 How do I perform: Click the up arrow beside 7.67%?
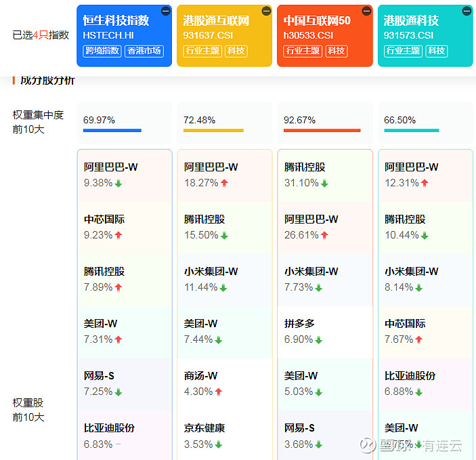(x=419, y=339)
